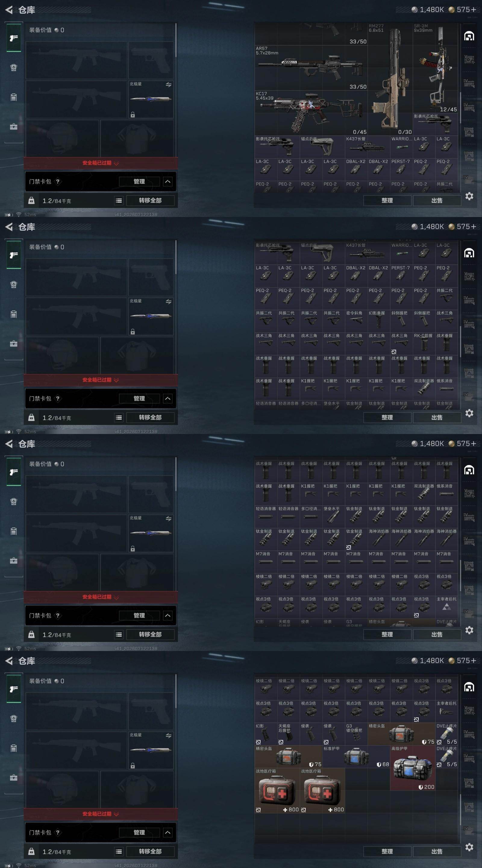This screenshot has width=482, height=868.
Task: Toggle the swap arrows on 北极星 slot in top screenshot
Action: (168, 85)
